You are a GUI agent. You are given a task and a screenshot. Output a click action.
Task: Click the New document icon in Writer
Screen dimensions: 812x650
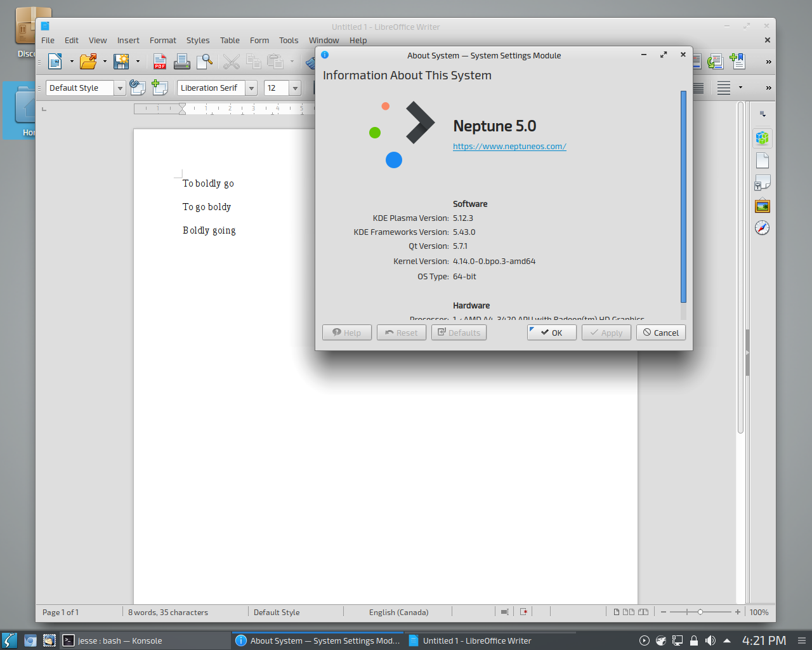(55, 62)
